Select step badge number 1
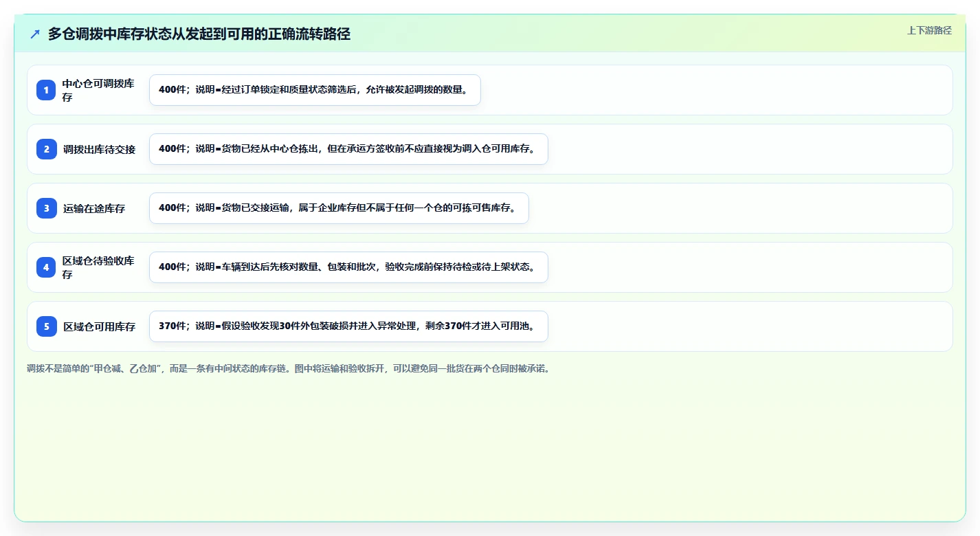 46,90
